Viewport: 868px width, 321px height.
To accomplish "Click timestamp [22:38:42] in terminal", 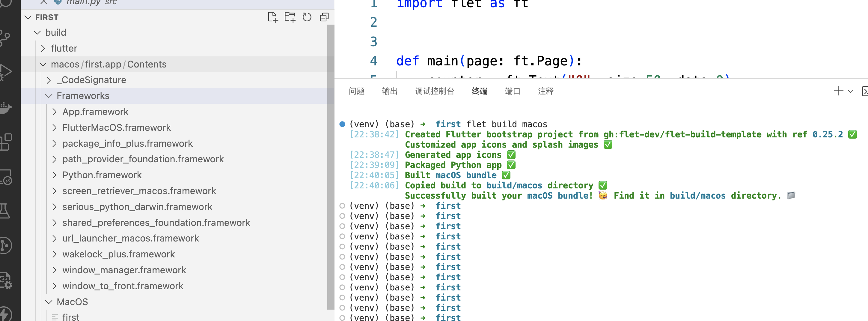I will 374,134.
